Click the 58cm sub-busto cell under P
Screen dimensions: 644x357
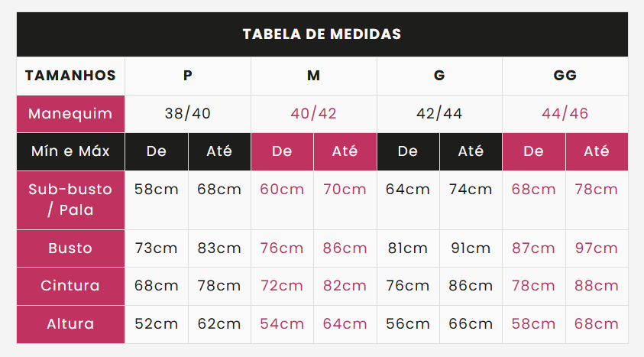[157, 200]
